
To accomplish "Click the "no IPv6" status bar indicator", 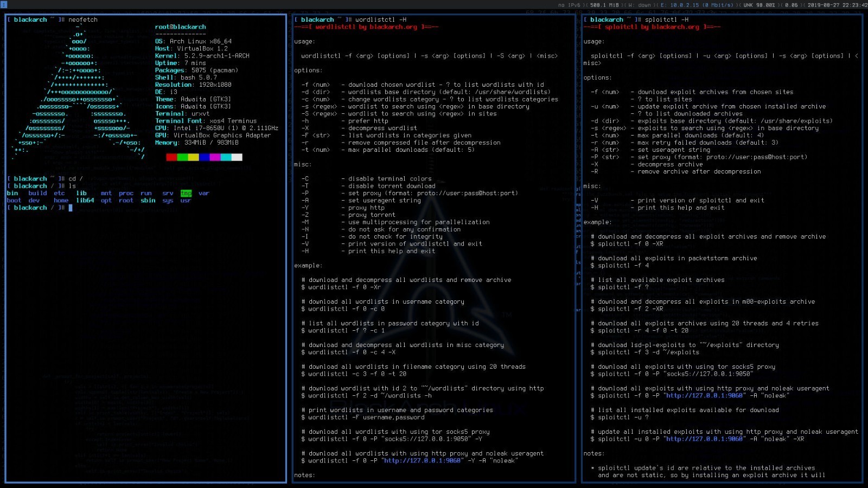I will (x=569, y=5).
